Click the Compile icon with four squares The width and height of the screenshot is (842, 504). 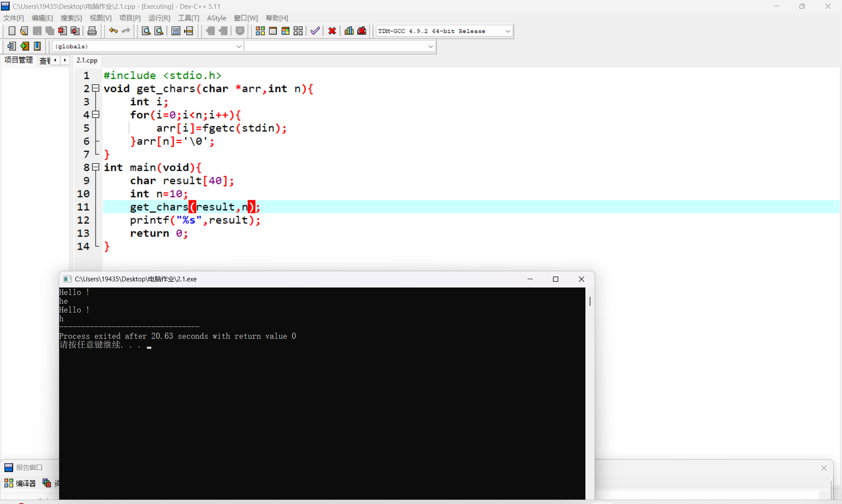(260, 31)
